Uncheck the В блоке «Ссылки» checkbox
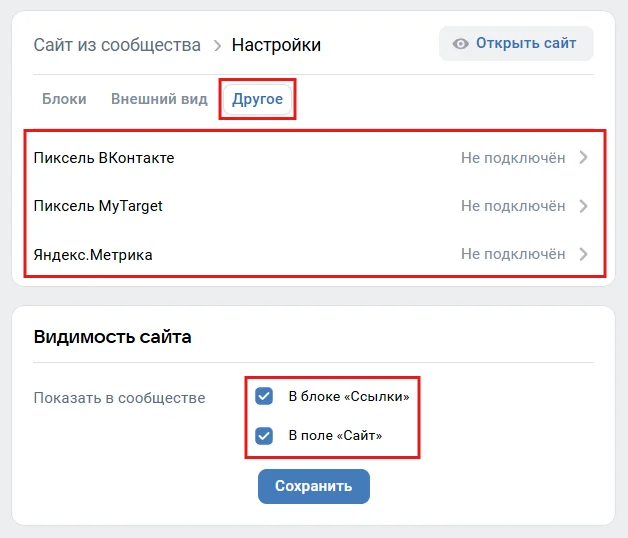628x538 pixels. tap(264, 396)
